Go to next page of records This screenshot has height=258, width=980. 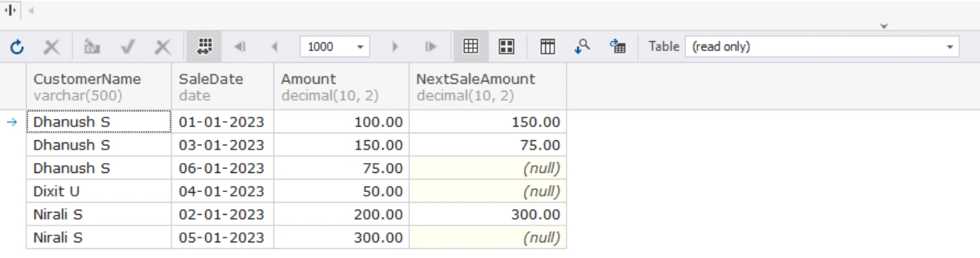click(395, 47)
